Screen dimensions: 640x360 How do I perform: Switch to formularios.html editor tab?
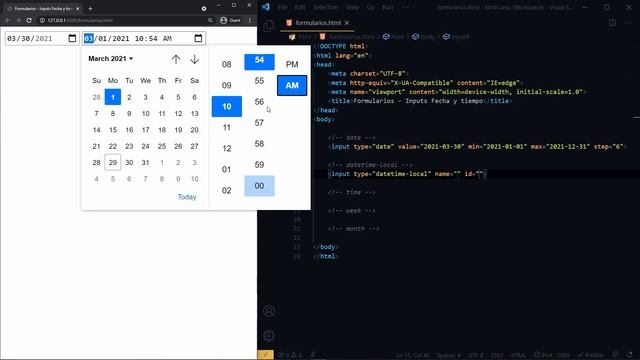(x=318, y=23)
